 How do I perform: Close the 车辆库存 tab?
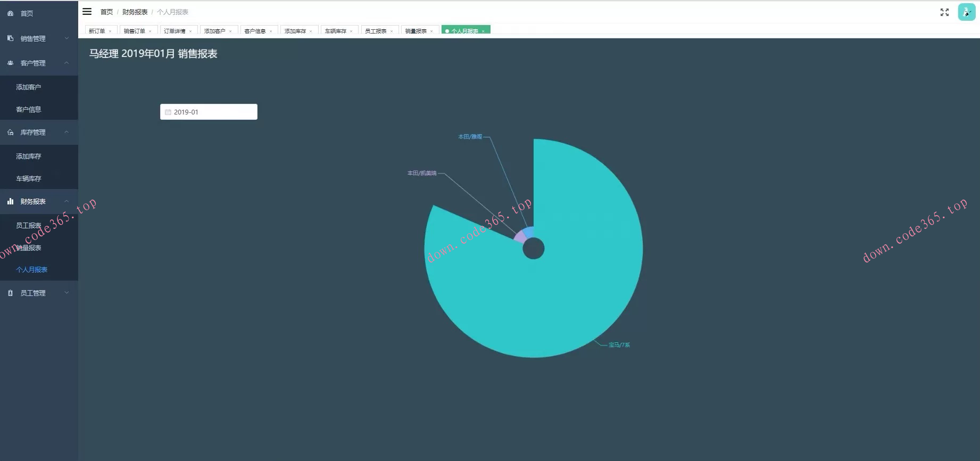tap(351, 31)
